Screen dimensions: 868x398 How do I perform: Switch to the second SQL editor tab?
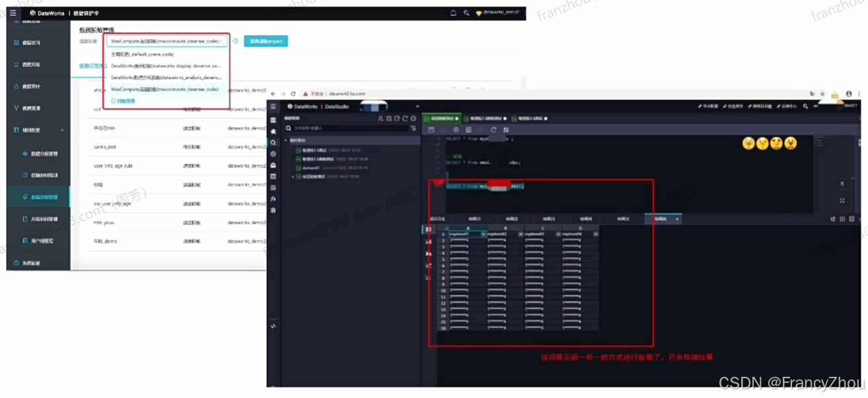(x=484, y=118)
